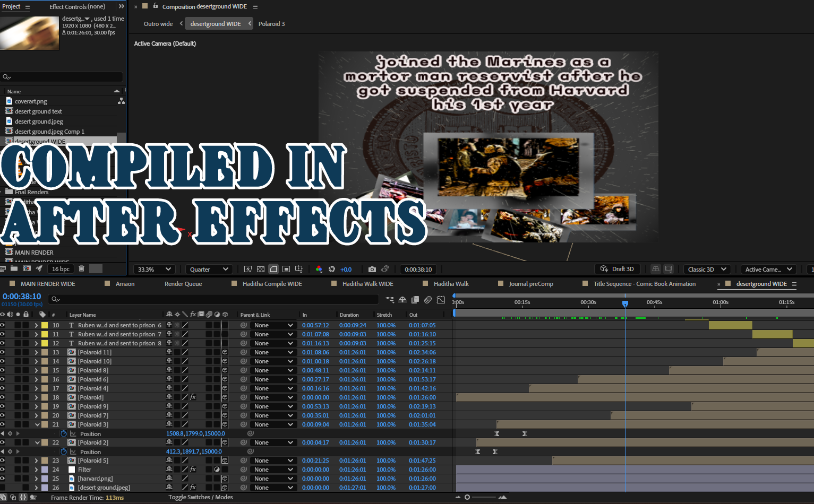Toggle stopwatch for Polaroid 2 Position
This screenshot has height=504, width=814.
[64, 451]
